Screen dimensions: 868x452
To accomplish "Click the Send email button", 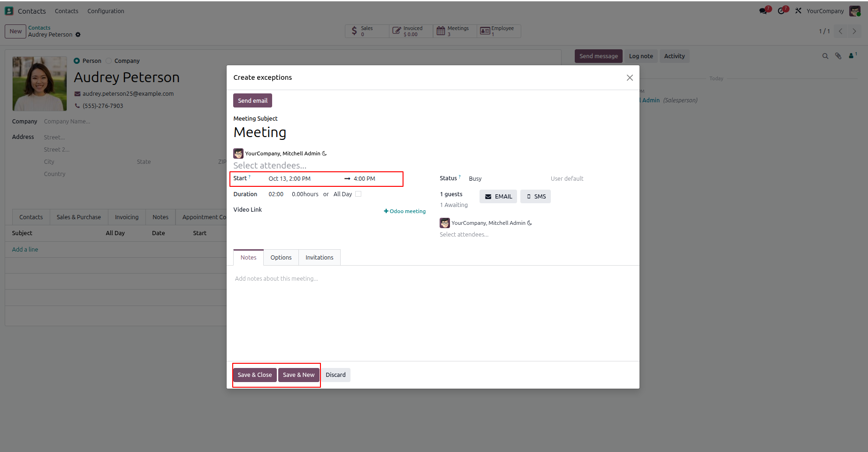I will click(252, 100).
